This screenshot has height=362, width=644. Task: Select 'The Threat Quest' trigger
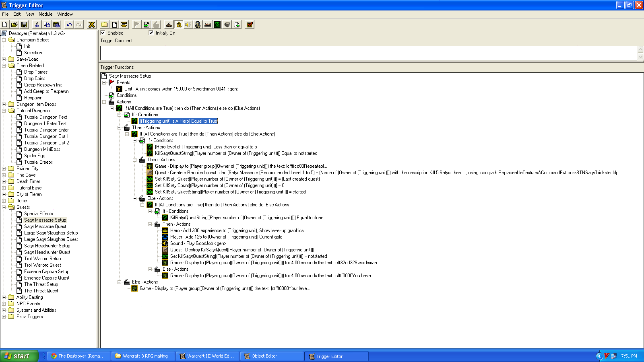pos(41,291)
